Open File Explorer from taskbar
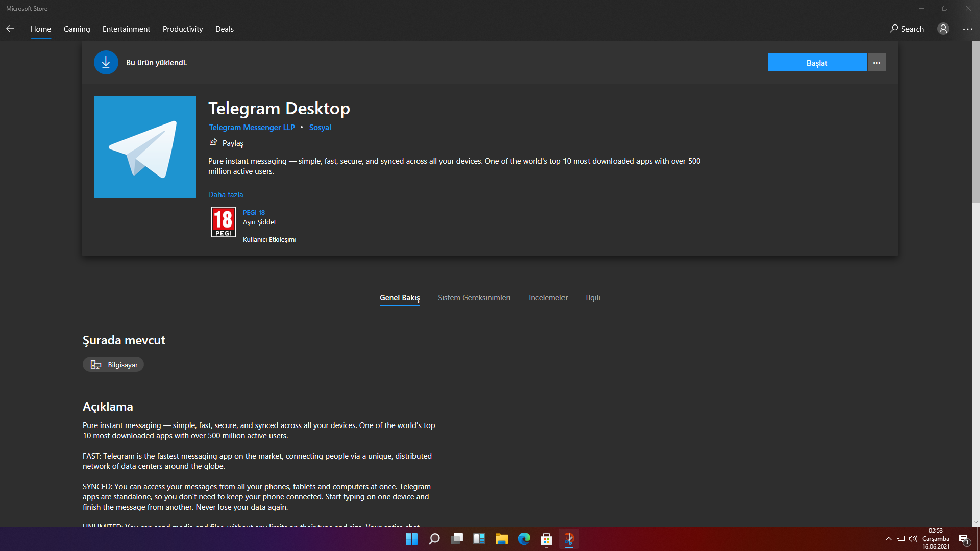 point(501,539)
